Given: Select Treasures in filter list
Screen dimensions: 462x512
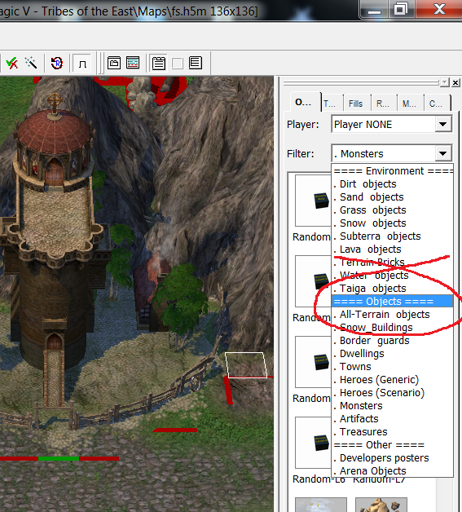Looking at the screenshot, I should tap(392, 432).
